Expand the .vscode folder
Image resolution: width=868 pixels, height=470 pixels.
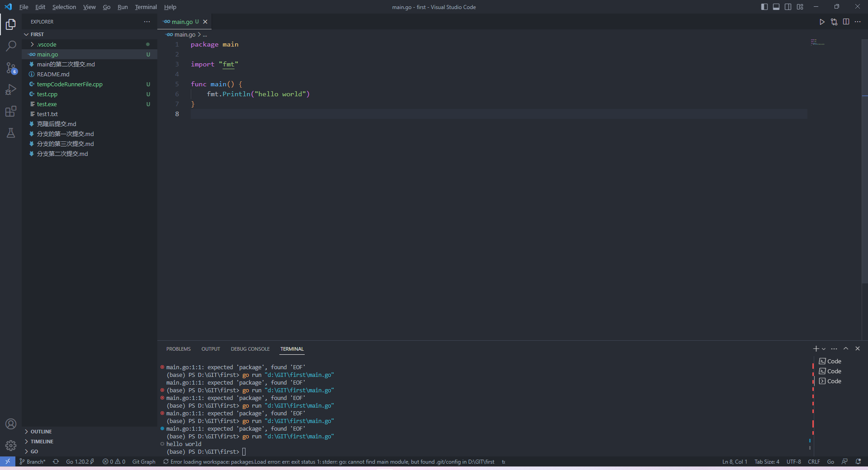(x=47, y=44)
